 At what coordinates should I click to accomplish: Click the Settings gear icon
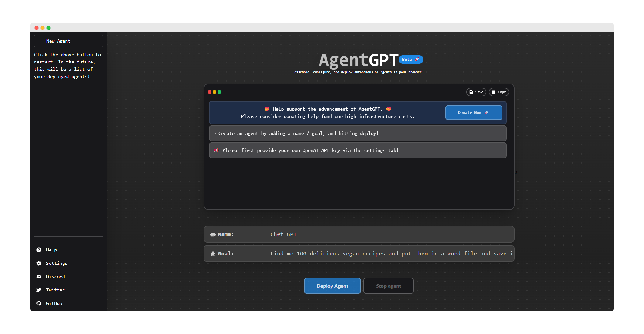point(39,263)
